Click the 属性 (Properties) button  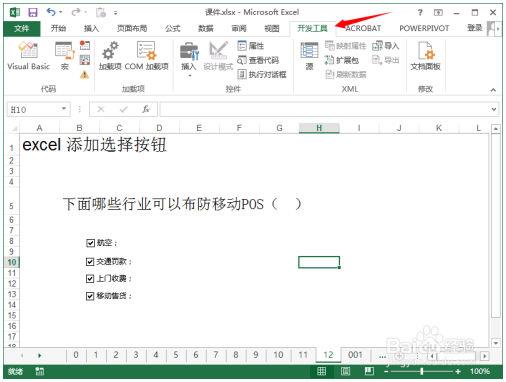coord(251,46)
